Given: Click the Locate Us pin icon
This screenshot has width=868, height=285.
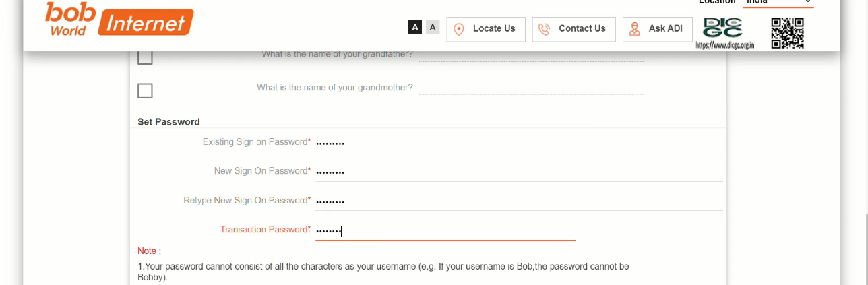Looking at the screenshot, I should click(x=459, y=29).
